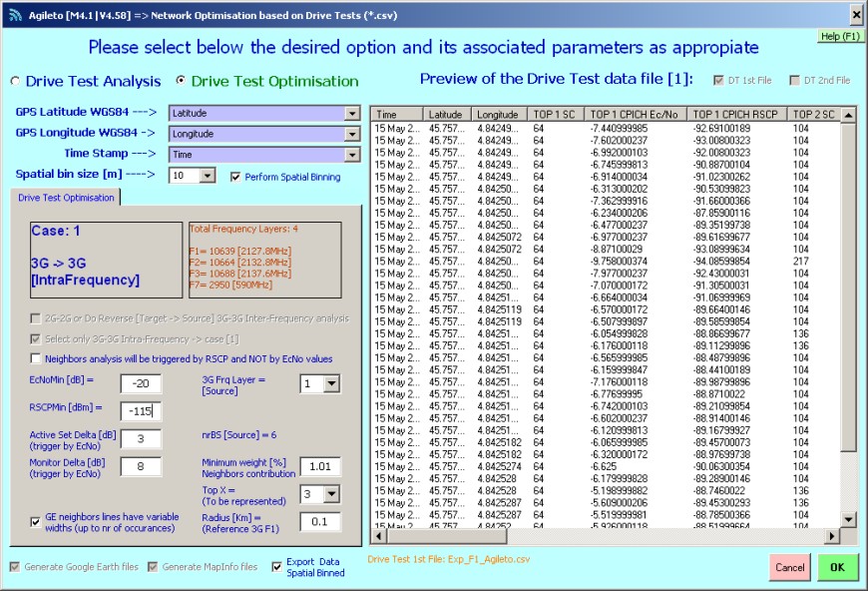The image size is (868, 591).
Task: Expand the GPS Latitude WGS84 dropdown
Action: coord(351,114)
